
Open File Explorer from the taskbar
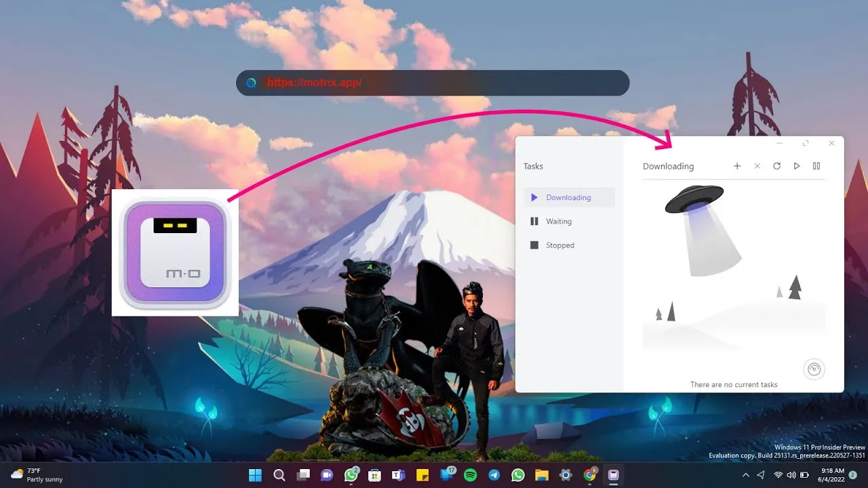541,475
